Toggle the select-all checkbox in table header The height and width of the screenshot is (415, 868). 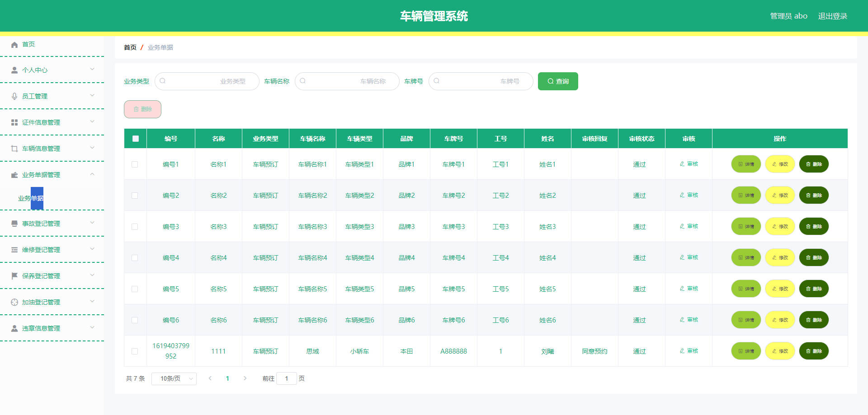136,139
